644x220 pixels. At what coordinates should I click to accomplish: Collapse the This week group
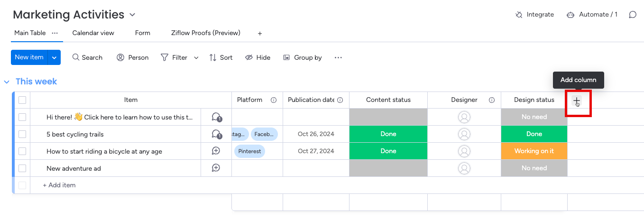coord(7,82)
